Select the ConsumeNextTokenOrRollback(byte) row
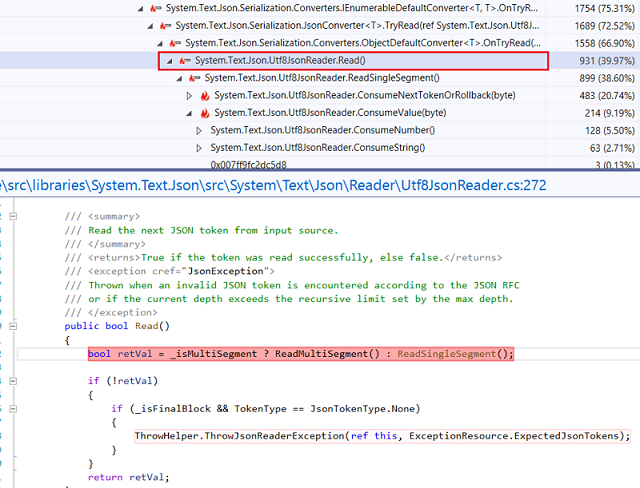The height and width of the screenshot is (488, 640). pos(320,96)
